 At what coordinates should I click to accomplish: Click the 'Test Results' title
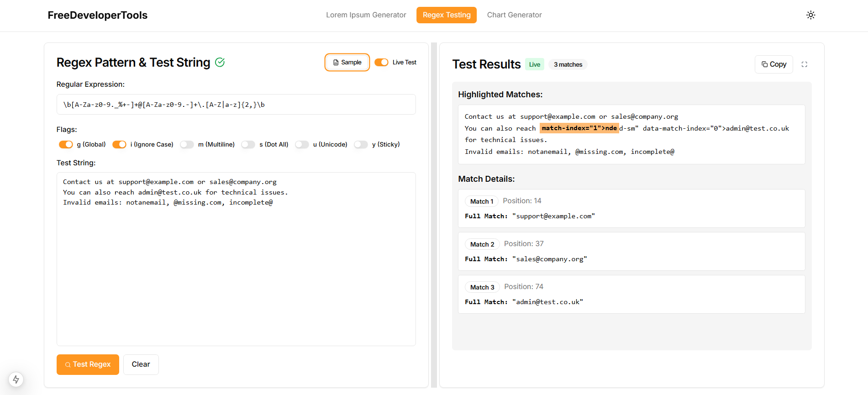(x=486, y=64)
